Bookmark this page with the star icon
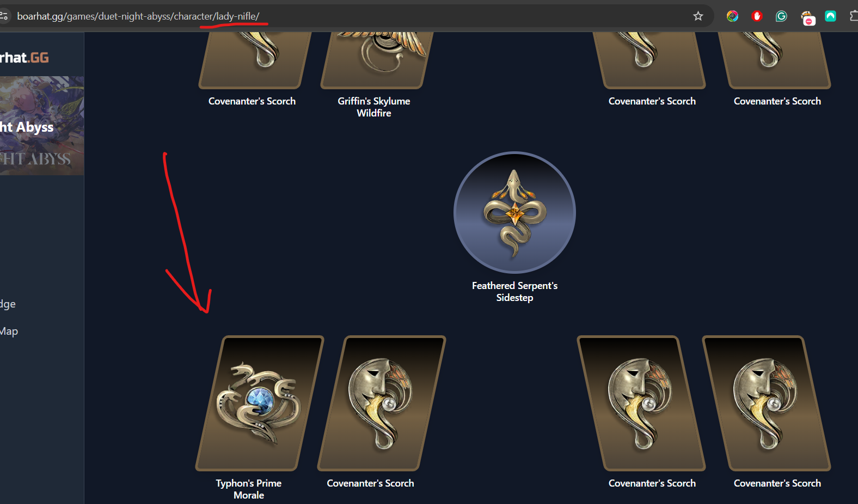Image resolution: width=858 pixels, height=504 pixels. [698, 16]
